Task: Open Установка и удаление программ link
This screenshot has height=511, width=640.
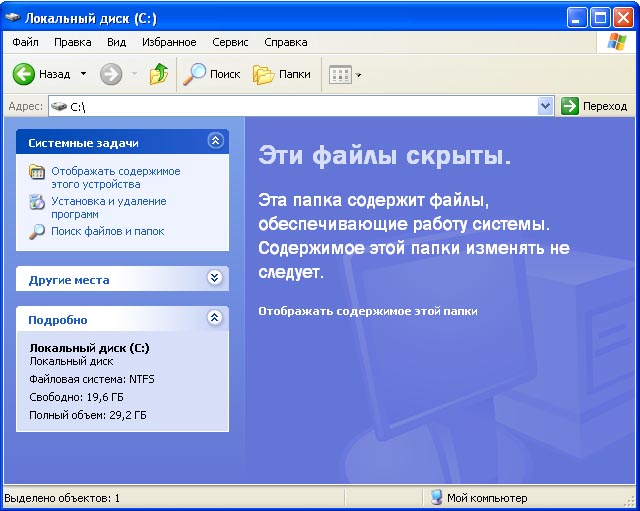Action: click(109, 207)
